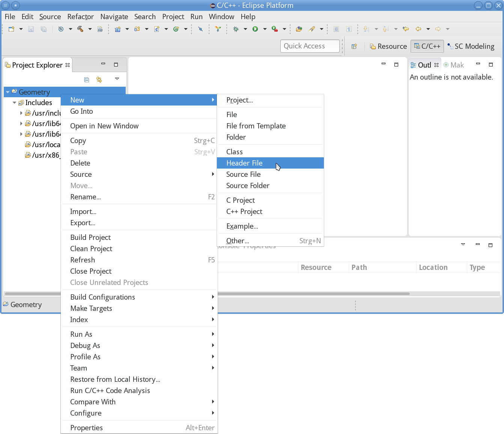
Task: Open the Refactor menu
Action: coord(80,17)
